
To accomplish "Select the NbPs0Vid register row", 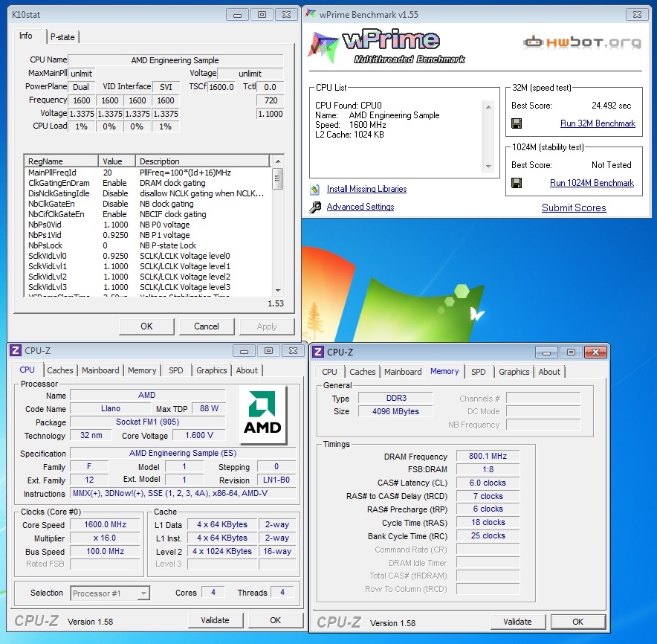I will point(148,225).
